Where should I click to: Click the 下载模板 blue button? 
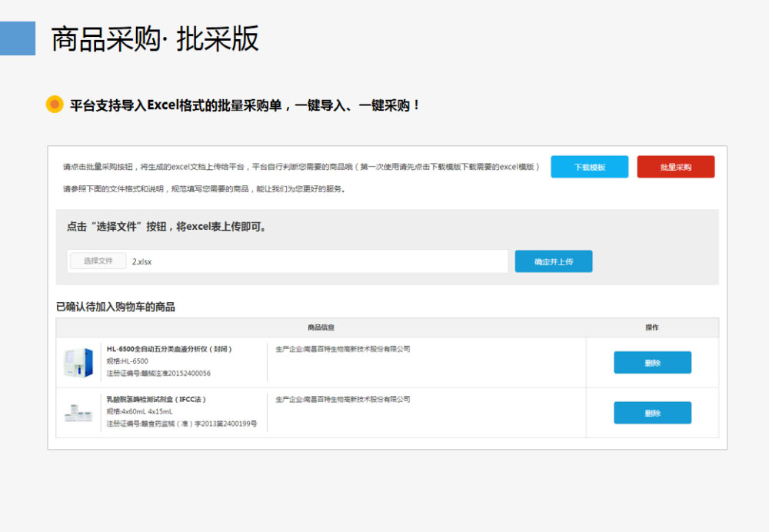click(x=589, y=167)
